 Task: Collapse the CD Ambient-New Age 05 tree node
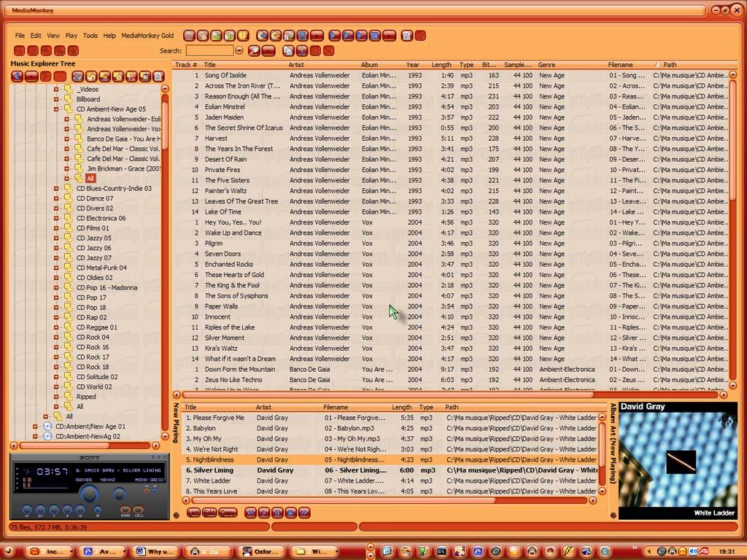tap(56, 109)
